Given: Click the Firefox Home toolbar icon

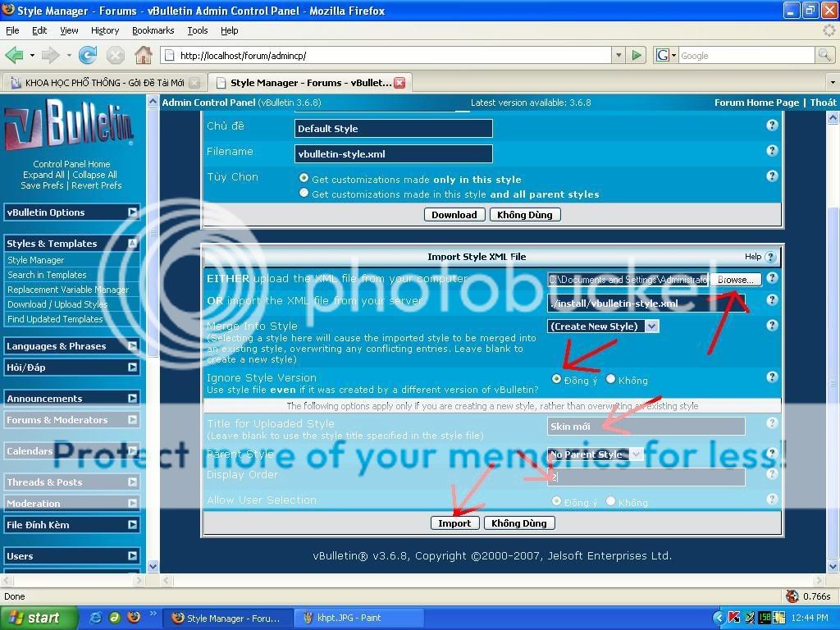Looking at the screenshot, I should click(x=143, y=55).
